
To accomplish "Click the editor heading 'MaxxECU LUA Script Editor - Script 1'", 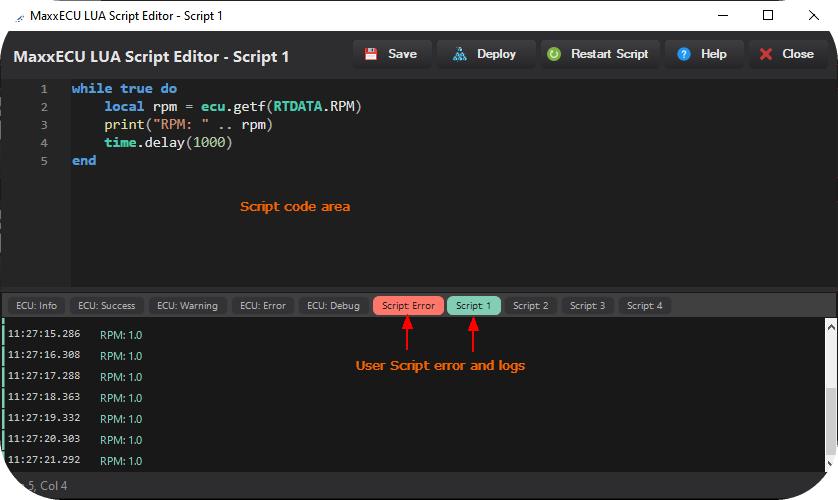I will coord(151,57).
